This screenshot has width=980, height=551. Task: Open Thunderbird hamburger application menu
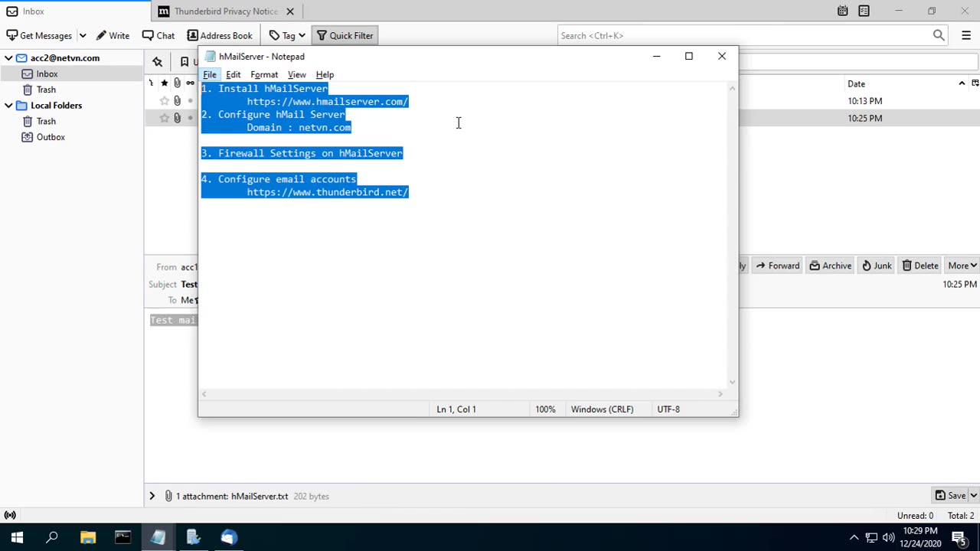tap(965, 35)
